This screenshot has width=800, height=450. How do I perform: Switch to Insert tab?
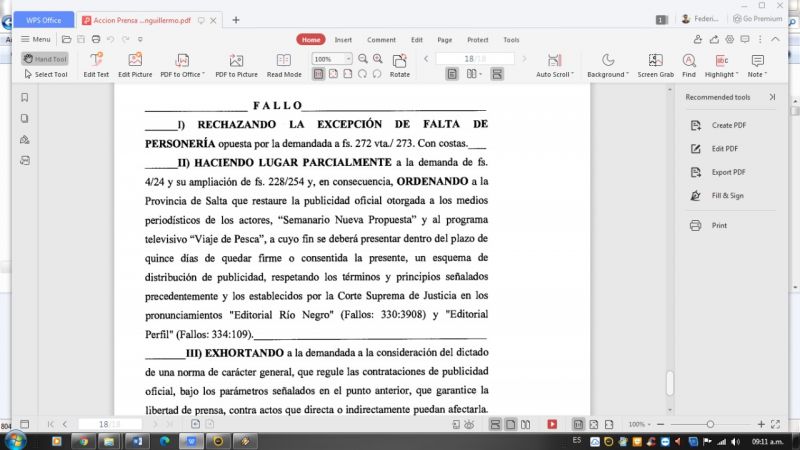(343, 40)
